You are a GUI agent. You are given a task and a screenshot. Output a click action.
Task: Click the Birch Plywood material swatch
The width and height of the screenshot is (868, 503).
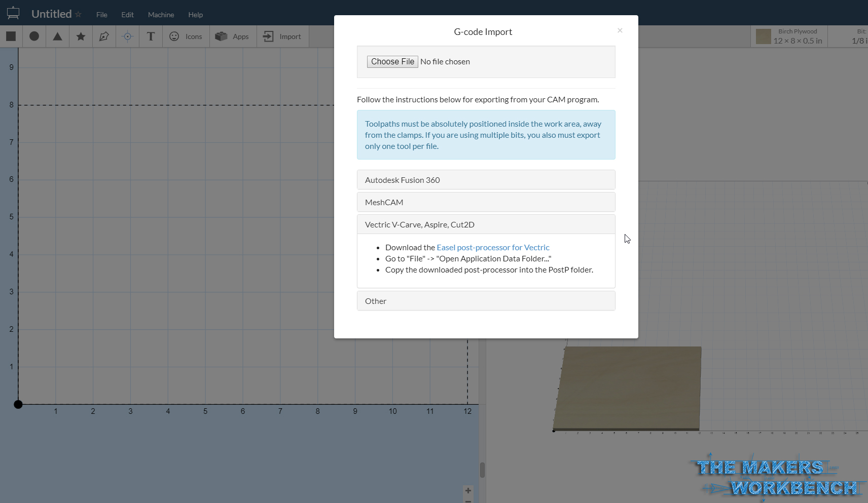[x=763, y=36]
